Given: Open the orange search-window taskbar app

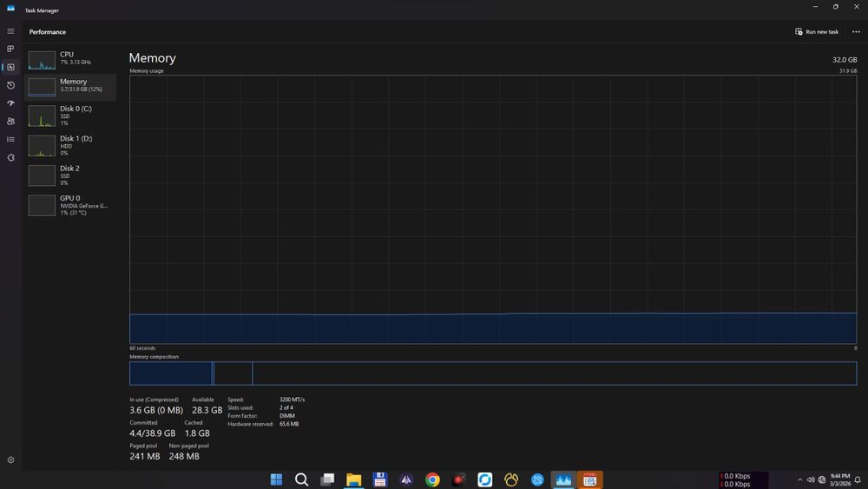Looking at the screenshot, I should pyautogui.click(x=589, y=479).
